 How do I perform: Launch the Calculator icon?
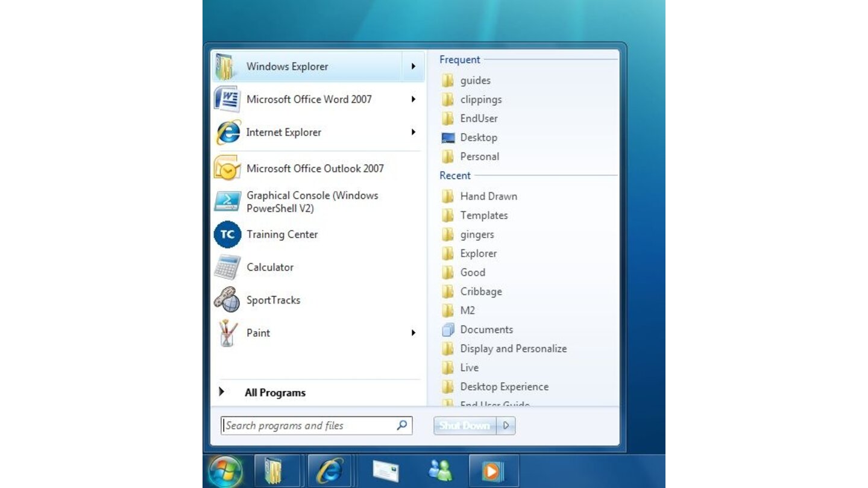click(x=227, y=267)
